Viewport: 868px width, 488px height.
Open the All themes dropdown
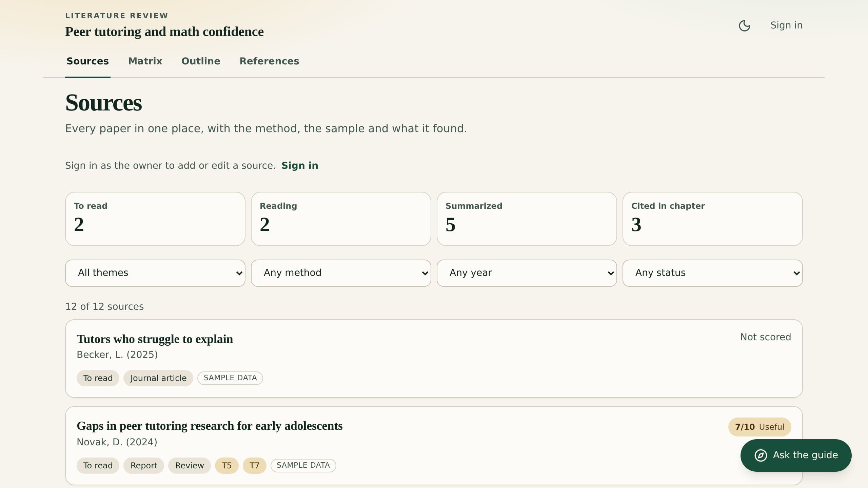[155, 273]
